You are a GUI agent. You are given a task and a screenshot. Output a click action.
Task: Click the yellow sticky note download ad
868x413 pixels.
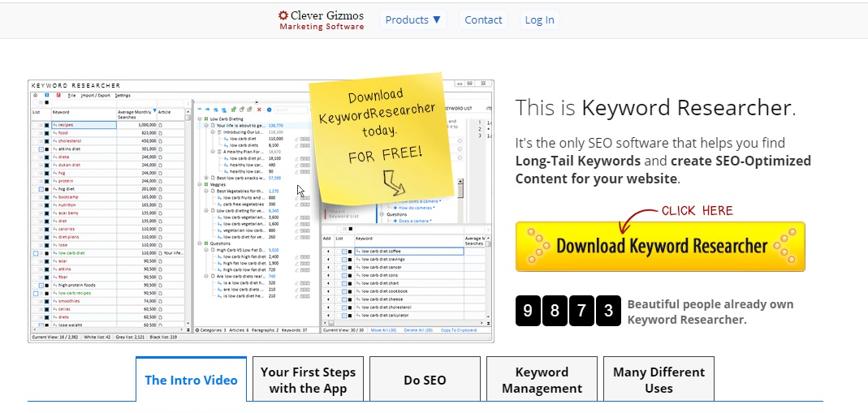383,138
